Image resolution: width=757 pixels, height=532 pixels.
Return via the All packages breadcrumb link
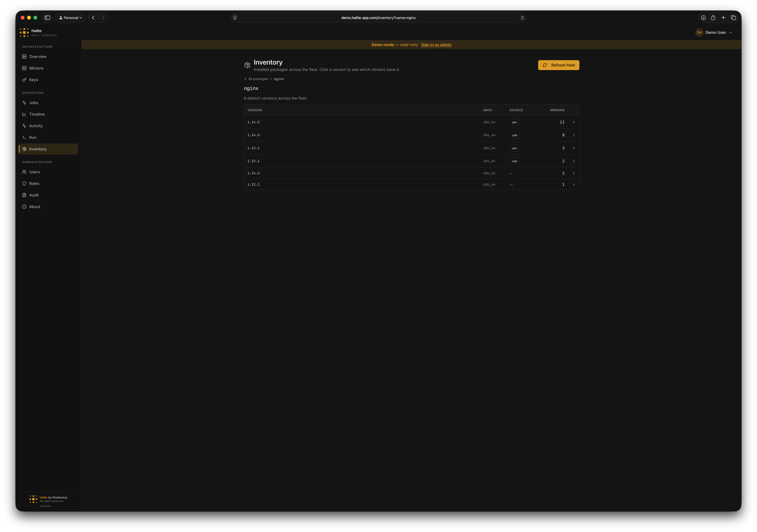pos(256,79)
